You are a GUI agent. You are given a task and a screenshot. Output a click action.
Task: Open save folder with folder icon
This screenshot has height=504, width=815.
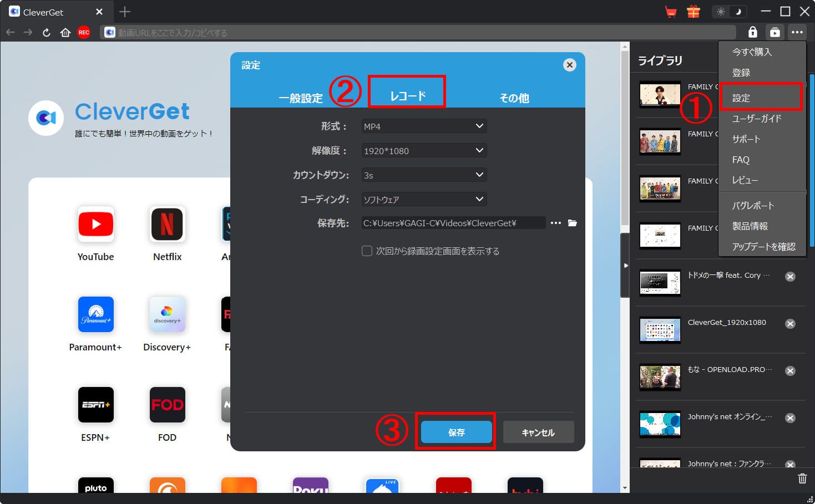(x=573, y=223)
